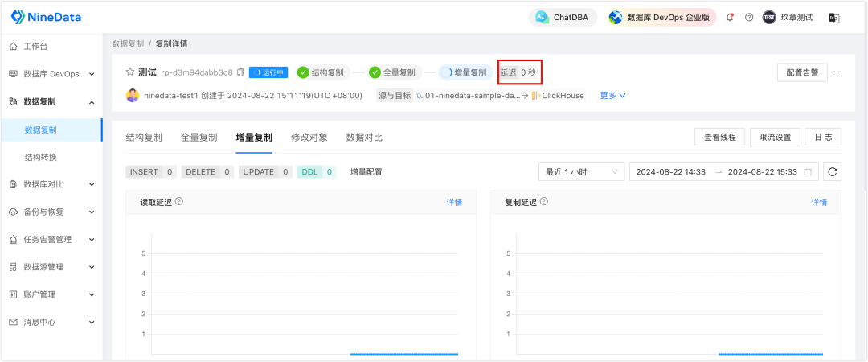
Task: Switch to 结构复制 tab
Action: 144,138
